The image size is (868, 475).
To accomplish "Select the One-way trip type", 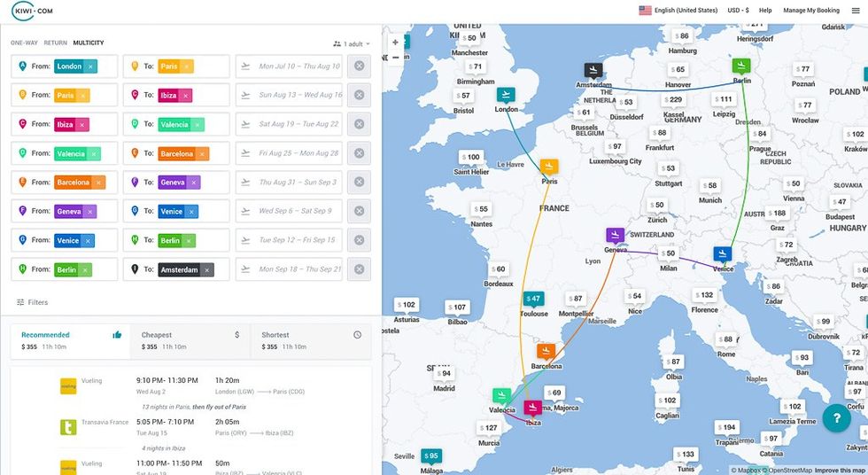I will click(25, 43).
